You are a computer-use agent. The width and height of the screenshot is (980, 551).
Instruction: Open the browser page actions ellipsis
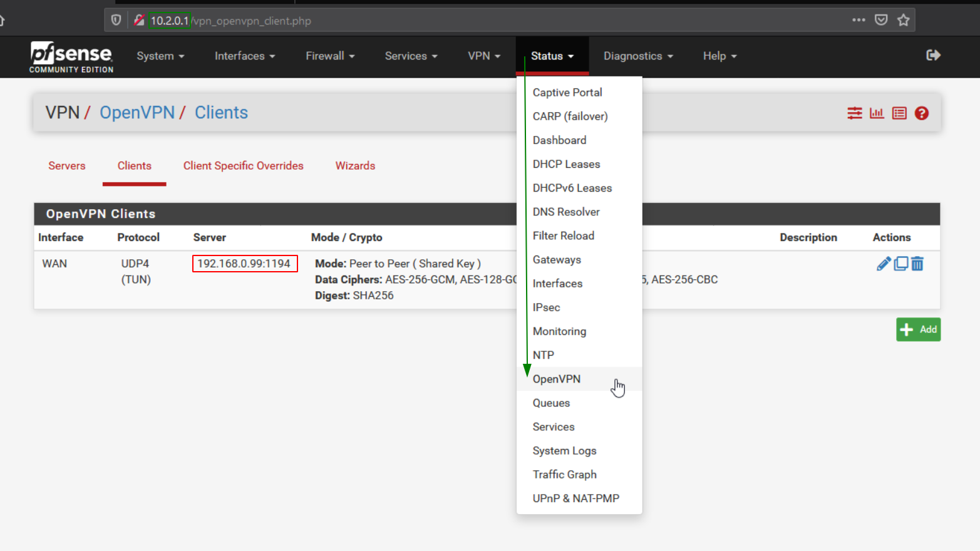point(859,20)
